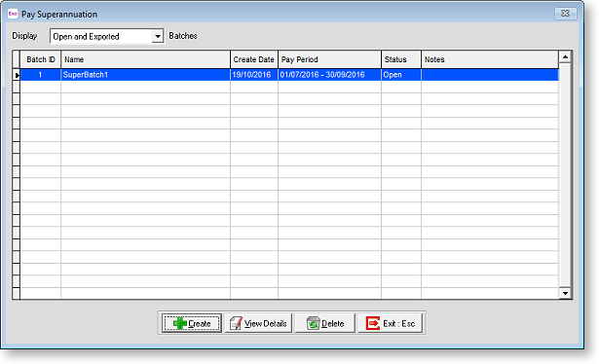Click the red Exit arrow icon
Viewport: 599px width, 364px height.
[372, 323]
